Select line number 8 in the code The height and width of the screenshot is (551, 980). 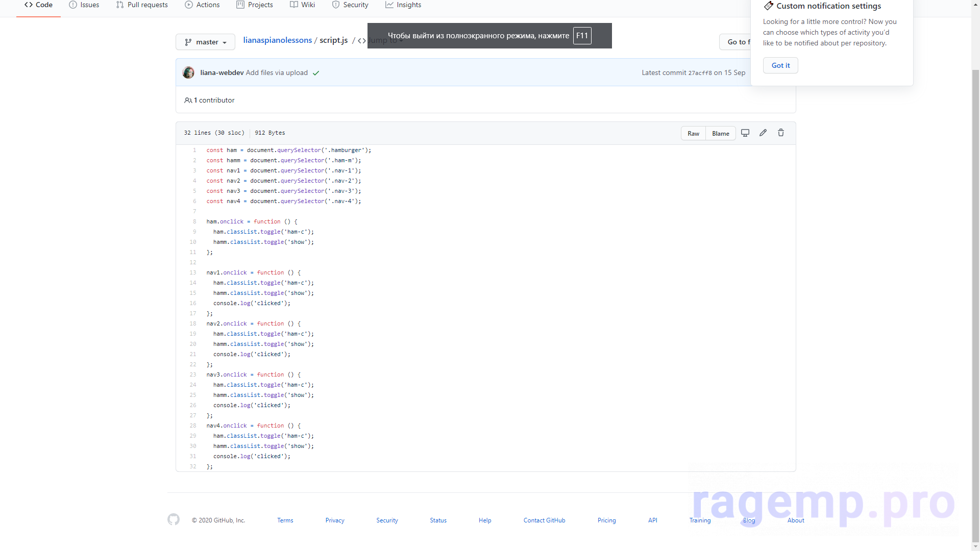click(x=194, y=221)
